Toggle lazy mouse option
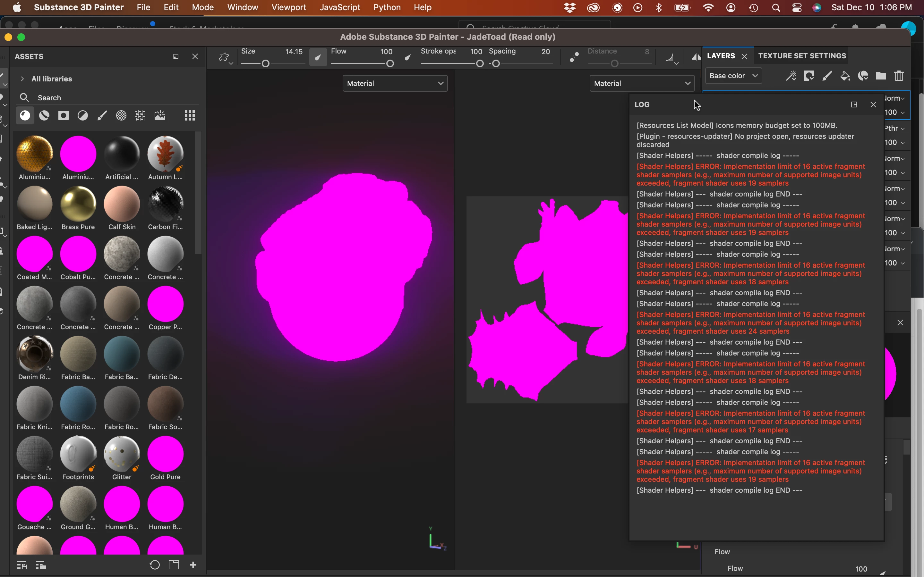This screenshot has width=924, height=577. click(574, 57)
